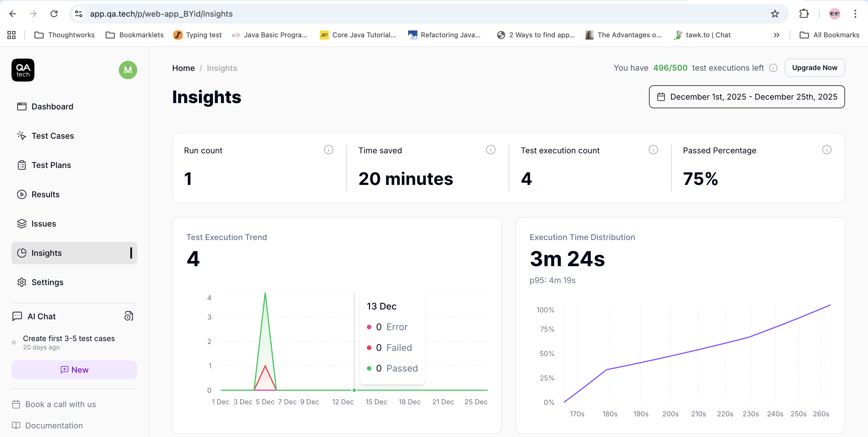Expand the hidden bookmarks chevron
The width and height of the screenshot is (868, 437).
pos(776,35)
